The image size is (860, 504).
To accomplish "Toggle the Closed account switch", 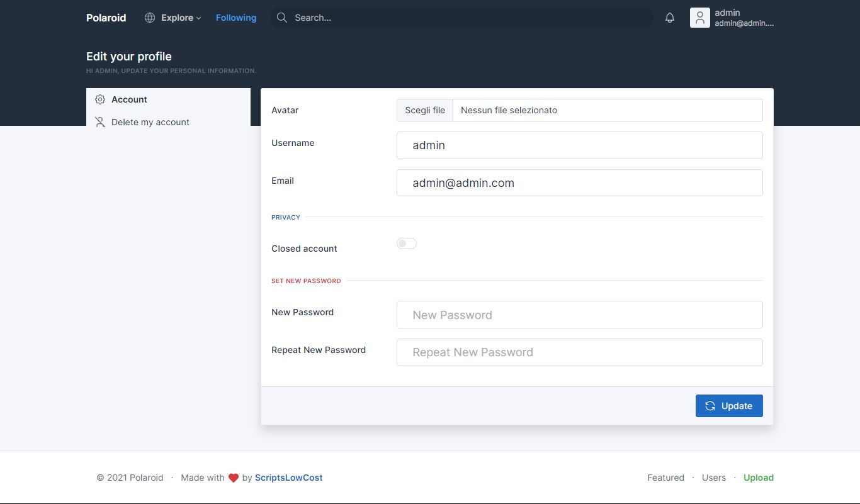I will click(407, 244).
